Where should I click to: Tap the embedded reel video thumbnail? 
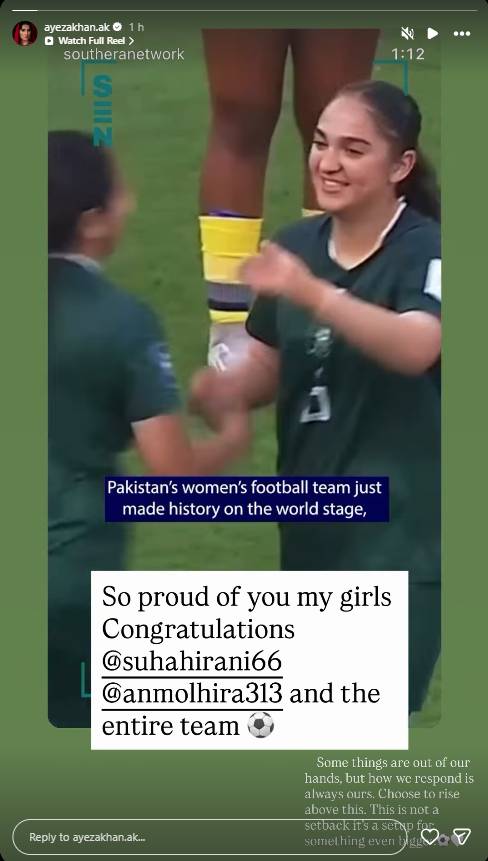(x=244, y=379)
